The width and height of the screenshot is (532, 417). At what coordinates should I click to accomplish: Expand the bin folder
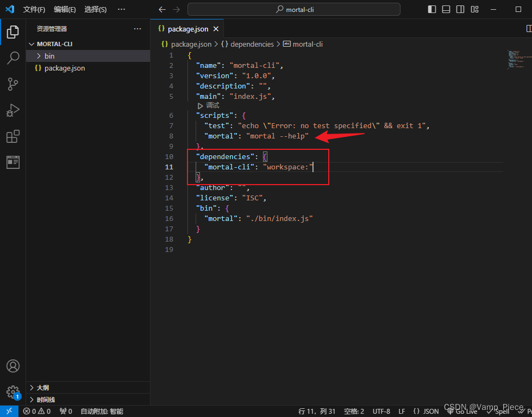point(88,56)
